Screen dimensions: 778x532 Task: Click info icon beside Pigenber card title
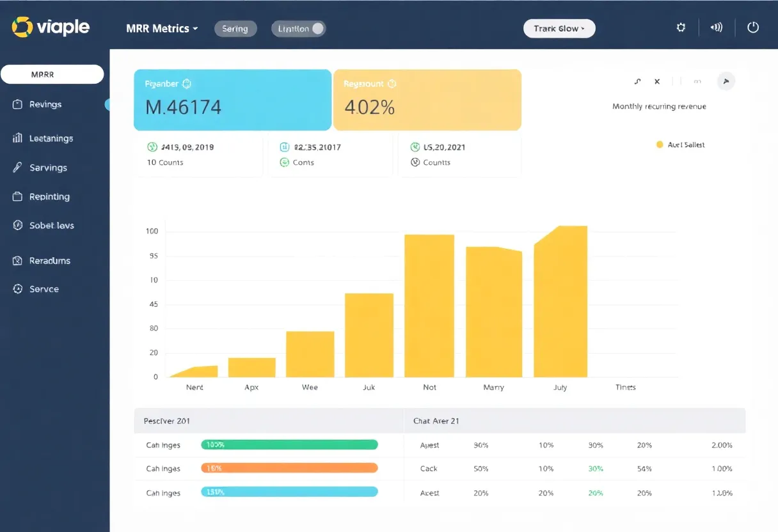pos(187,84)
